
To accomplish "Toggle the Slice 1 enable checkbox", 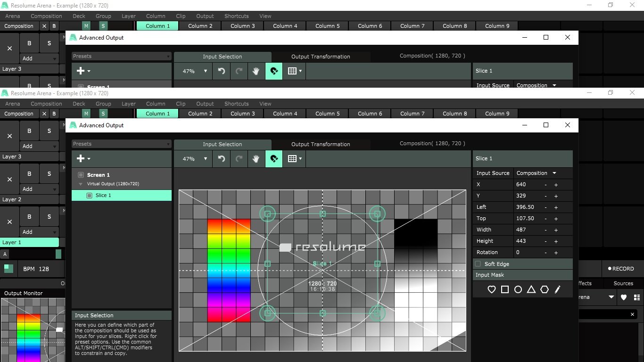I will coord(89,196).
